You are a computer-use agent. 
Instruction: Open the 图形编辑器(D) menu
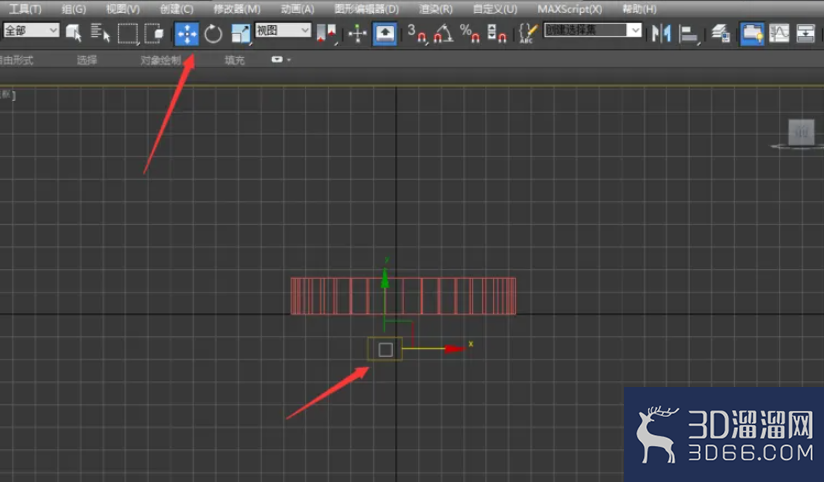click(367, 9)
